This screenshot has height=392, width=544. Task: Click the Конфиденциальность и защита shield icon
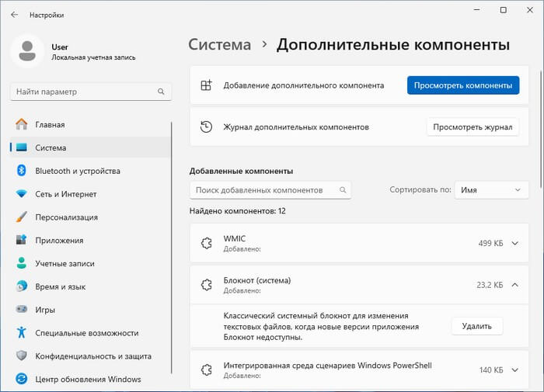pyautogui.click(x=21, y=356)
